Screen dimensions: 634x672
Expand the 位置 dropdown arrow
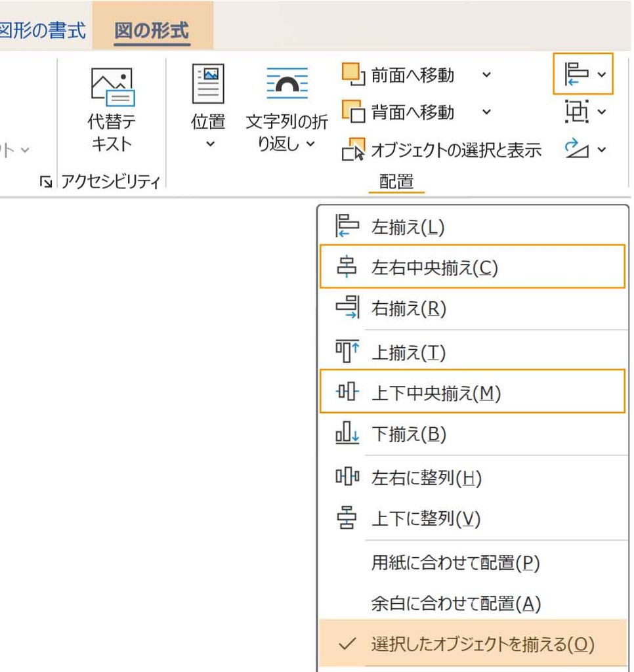coord(210,144)
